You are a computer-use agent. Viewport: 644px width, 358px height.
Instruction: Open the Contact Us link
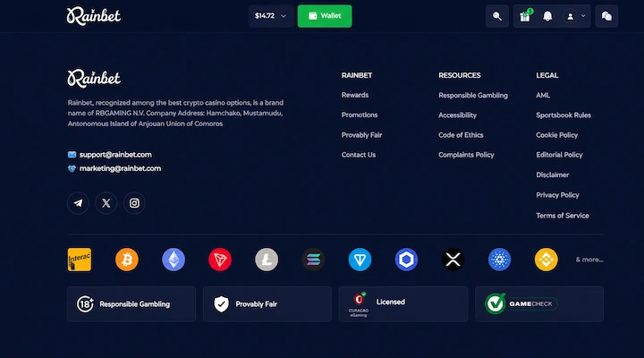[359, 155]
